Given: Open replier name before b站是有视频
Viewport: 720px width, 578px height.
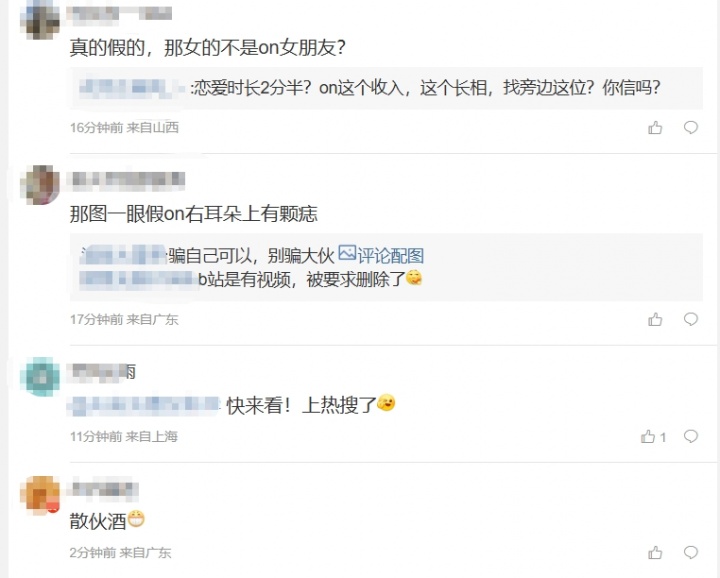Looking at the screenshot, I should click(x=137, y=279).
